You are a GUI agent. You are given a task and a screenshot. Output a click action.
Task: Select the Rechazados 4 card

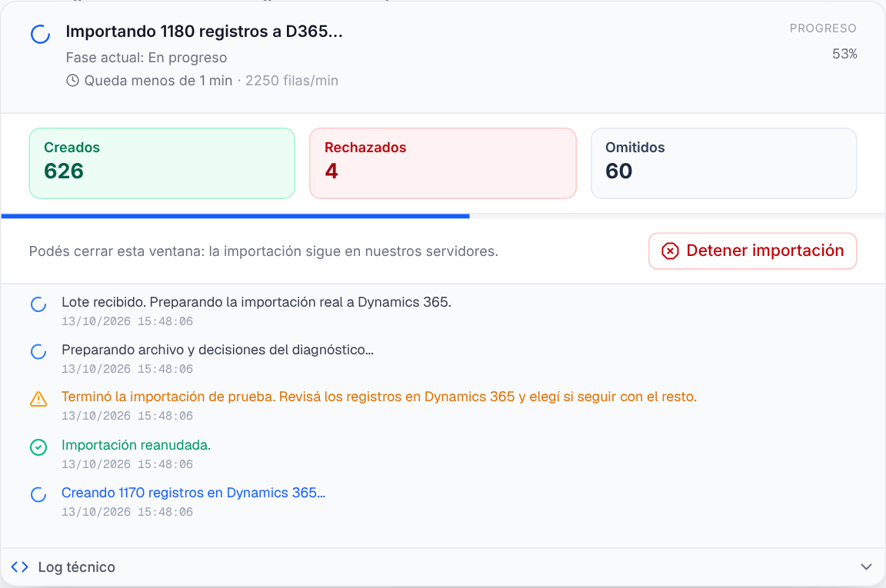pos(443,163)
